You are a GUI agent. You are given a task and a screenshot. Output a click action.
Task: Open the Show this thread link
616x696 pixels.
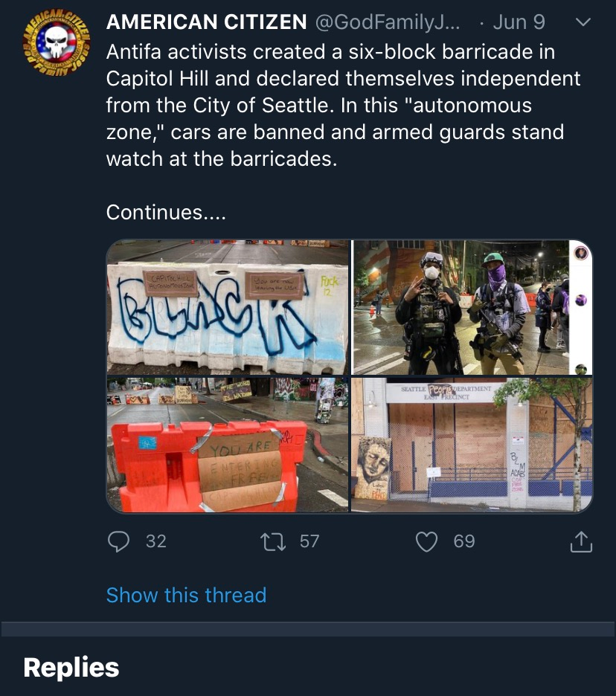pyautogui.click(x=186, y=595)
